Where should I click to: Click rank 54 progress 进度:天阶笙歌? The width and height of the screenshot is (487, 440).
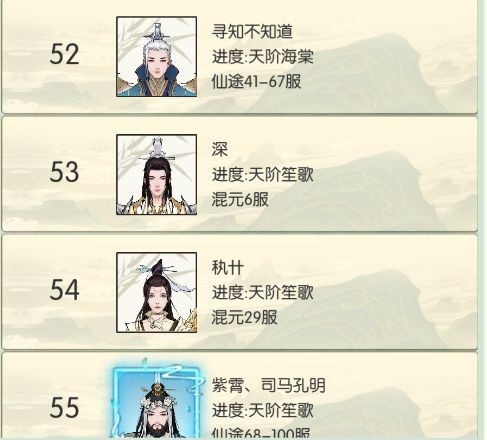point(263,292)
